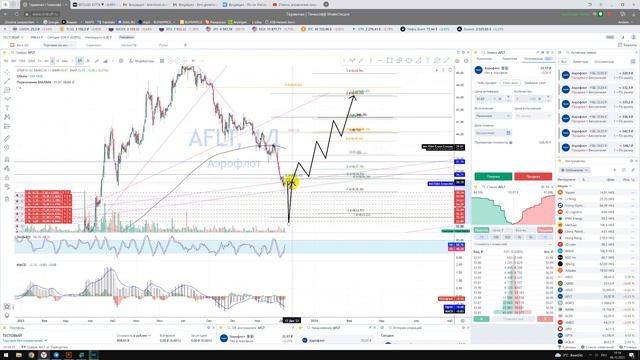
Task: Increase the activation price with stepper arrow
Action: point(508,97)
